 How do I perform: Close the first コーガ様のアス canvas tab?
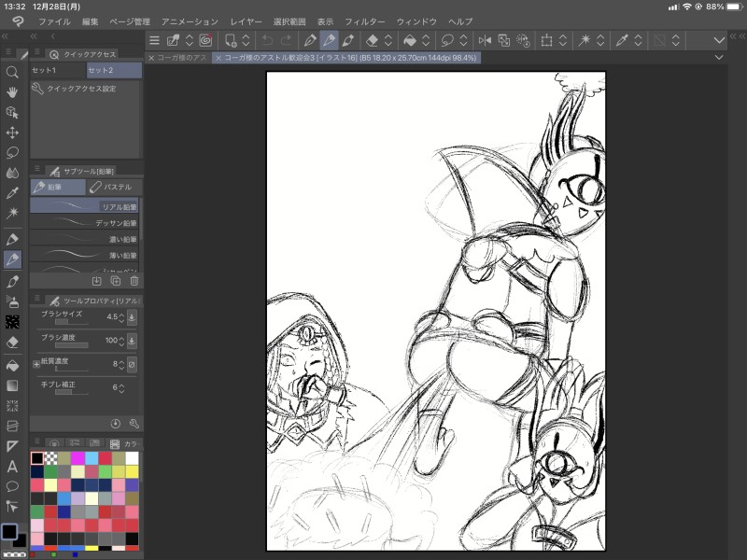(x=151, y=58)
